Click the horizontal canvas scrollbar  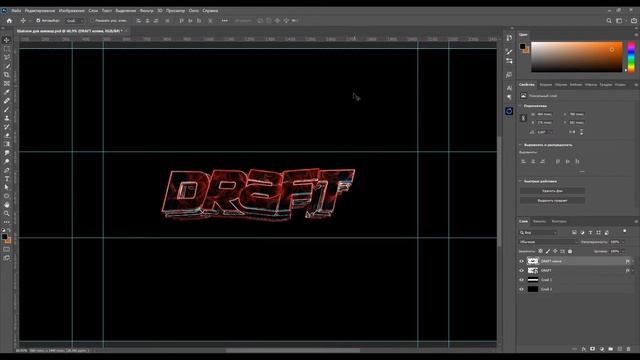[x=293, y=350]
